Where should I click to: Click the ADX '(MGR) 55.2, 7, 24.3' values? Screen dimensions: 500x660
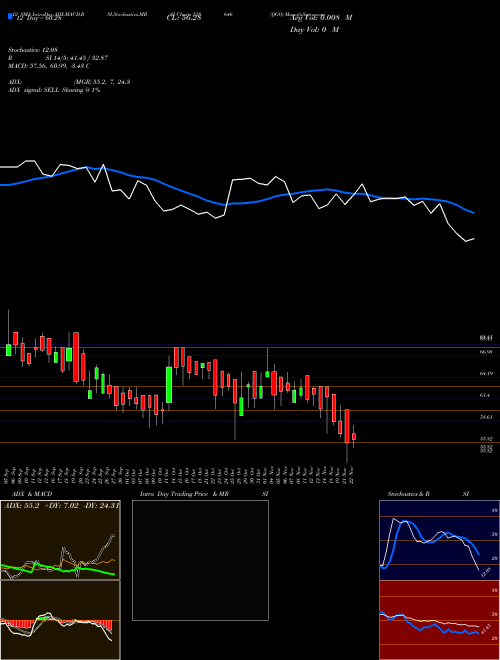(x=101, y=82)
